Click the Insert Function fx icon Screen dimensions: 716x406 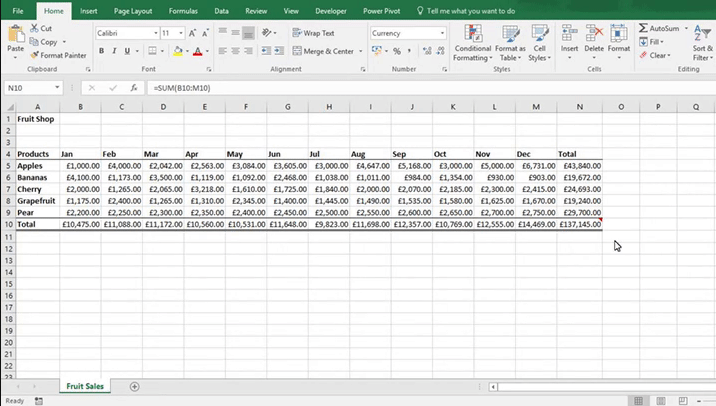click(134, 88)
